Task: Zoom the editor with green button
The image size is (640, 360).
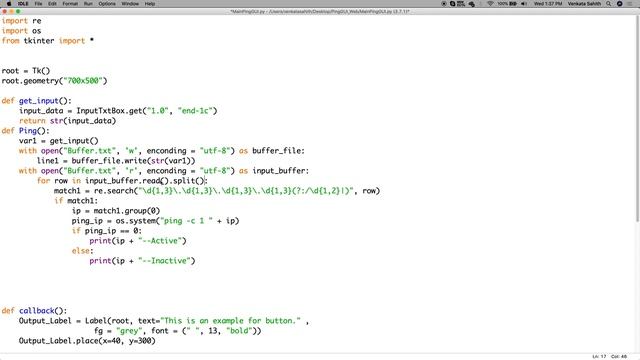Action: (18, 11)
